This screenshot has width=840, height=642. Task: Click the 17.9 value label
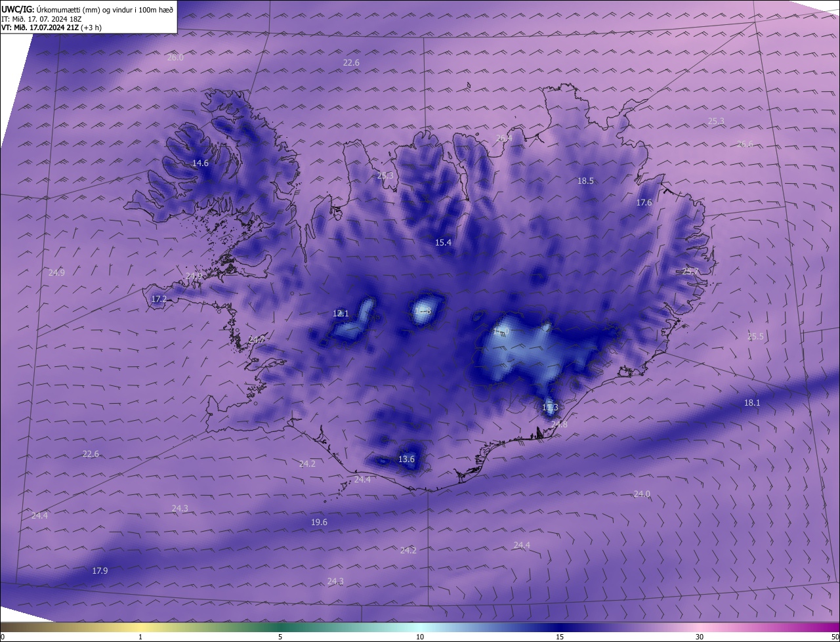(100, 571)
